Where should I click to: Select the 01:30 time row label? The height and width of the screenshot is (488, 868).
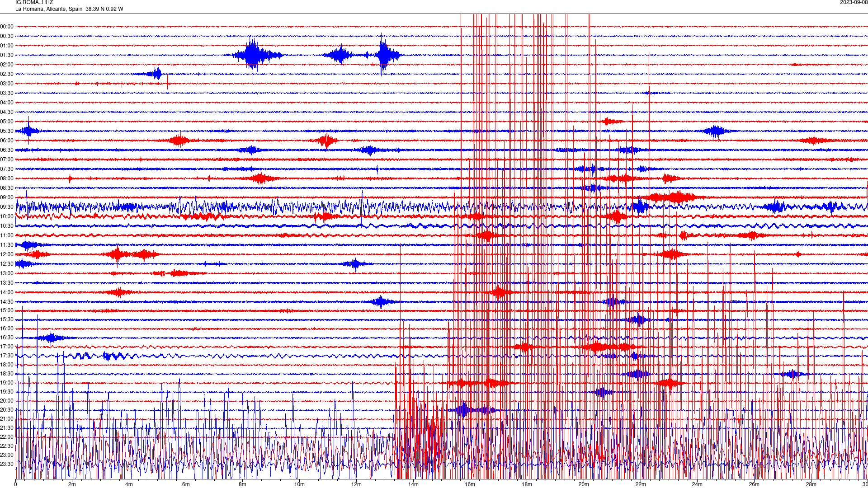pos(7,55)
